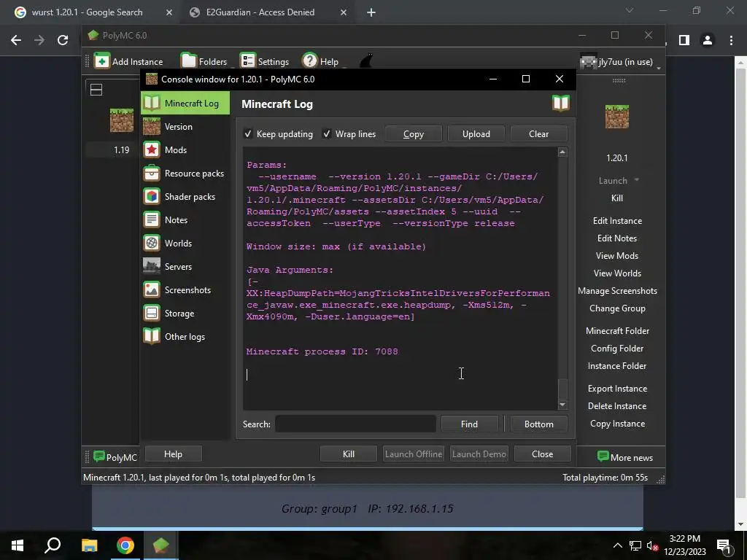Viewport: 747px width, 560px height.
Task: Click Edit Instance
Action: pyautogui.click(x=617, y=220)
